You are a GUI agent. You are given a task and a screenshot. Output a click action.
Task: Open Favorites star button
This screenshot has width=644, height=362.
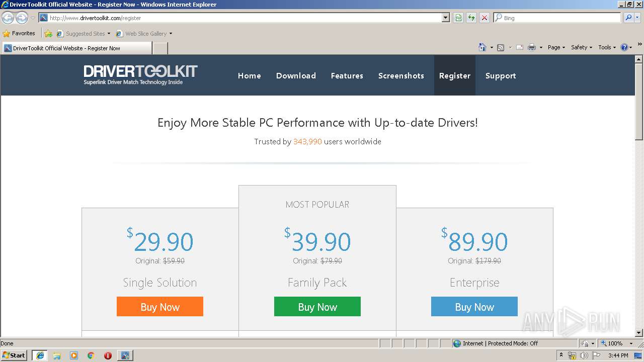coord(19,33)
